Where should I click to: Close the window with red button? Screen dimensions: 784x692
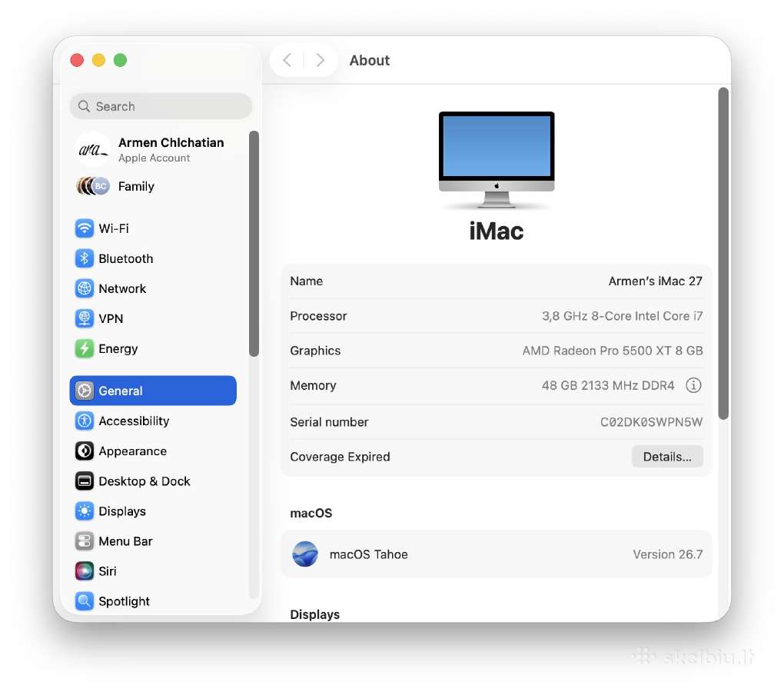[77, 60]
